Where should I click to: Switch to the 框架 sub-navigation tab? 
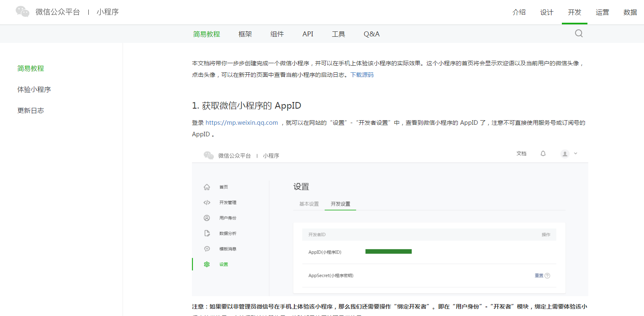pos(245,34)
